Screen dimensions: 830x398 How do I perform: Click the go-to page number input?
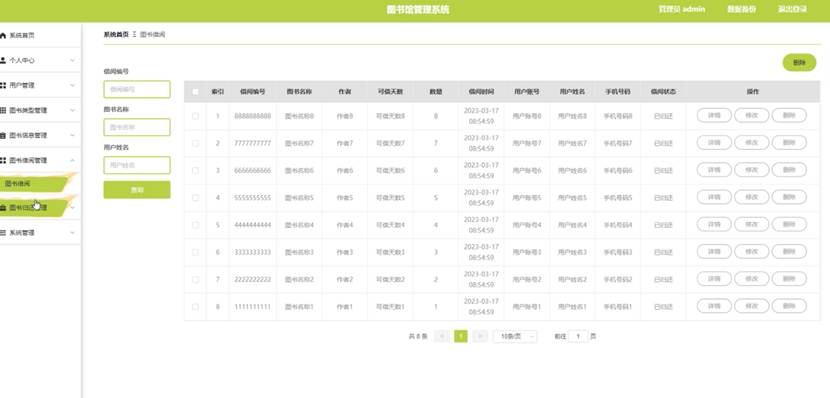click(578, 337)
